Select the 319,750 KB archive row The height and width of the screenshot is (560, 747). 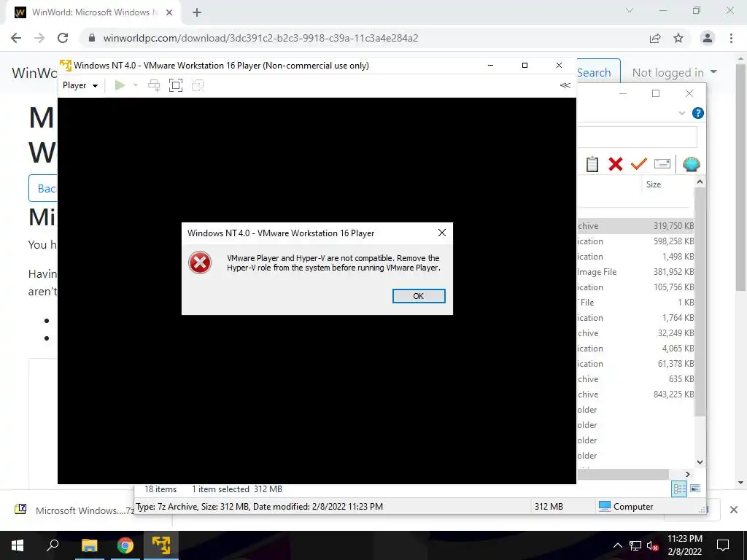pyautogui.click(x=635, y=226)
